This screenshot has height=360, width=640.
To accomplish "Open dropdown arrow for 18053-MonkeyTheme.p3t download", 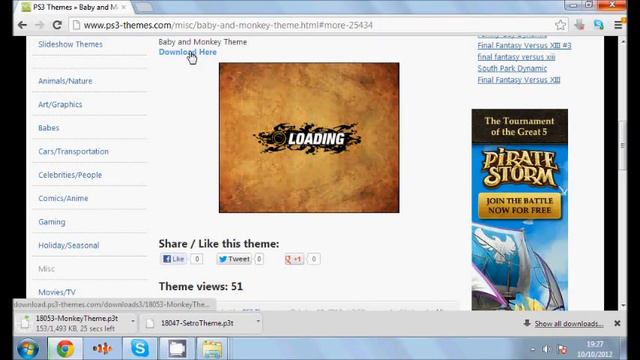I will 133,322.
